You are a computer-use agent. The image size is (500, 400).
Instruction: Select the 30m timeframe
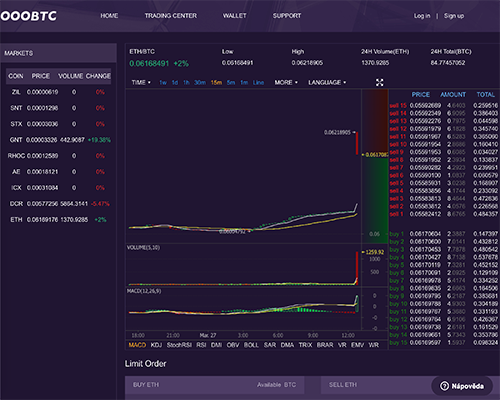tap(200, 82)
